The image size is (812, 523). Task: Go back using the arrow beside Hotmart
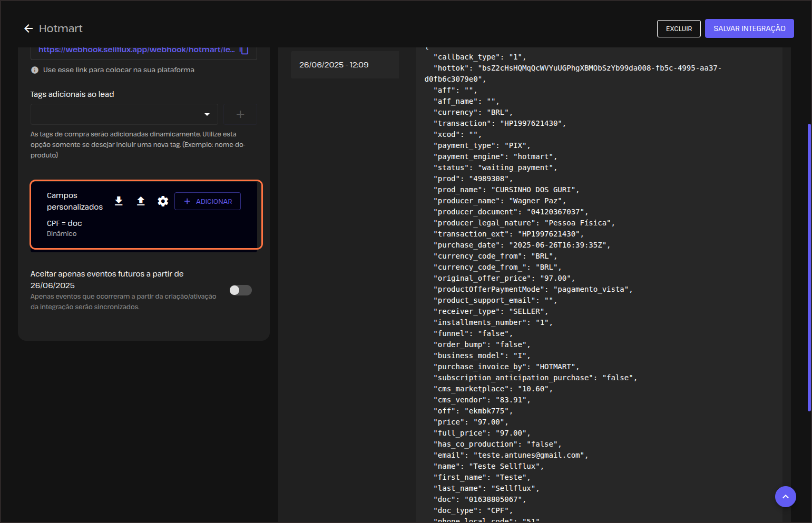(28, 28)
